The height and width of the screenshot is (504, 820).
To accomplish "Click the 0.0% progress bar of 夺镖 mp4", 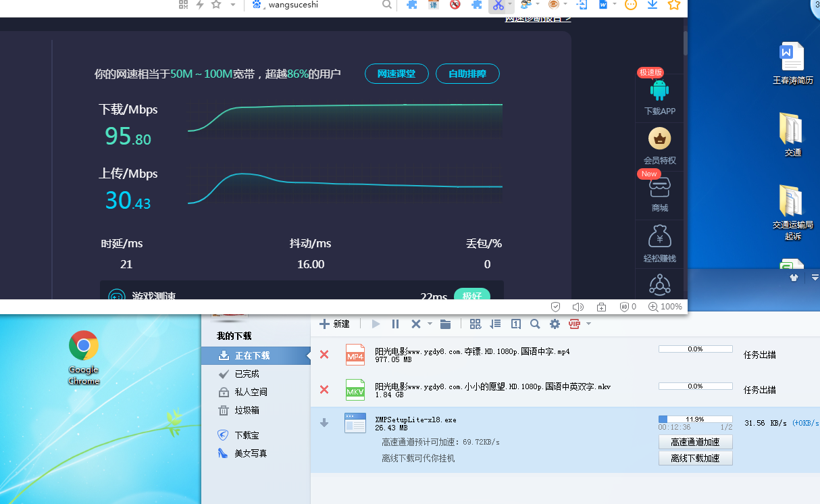I will click(x=695, y=349).
